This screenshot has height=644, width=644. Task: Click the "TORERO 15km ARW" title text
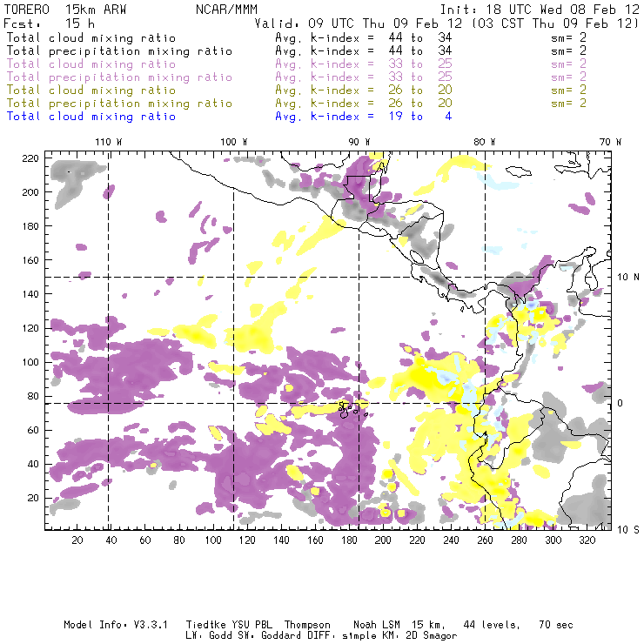65,10
